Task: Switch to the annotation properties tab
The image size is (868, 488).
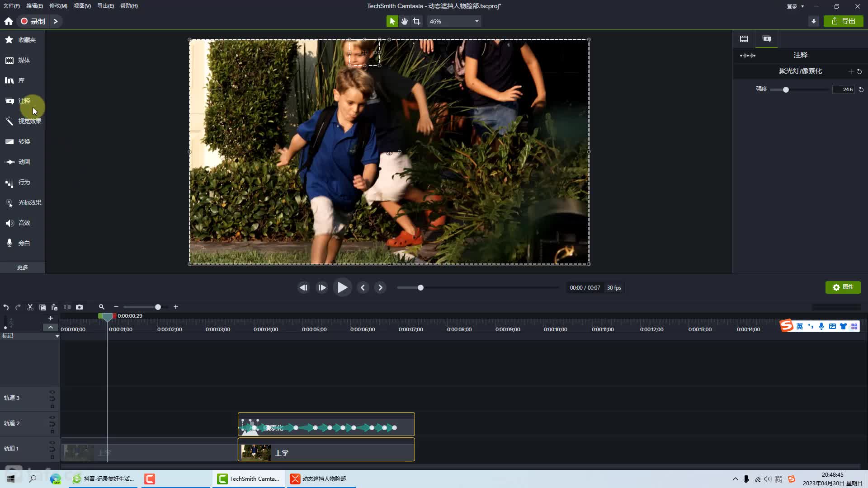Action: click(767, 39)
